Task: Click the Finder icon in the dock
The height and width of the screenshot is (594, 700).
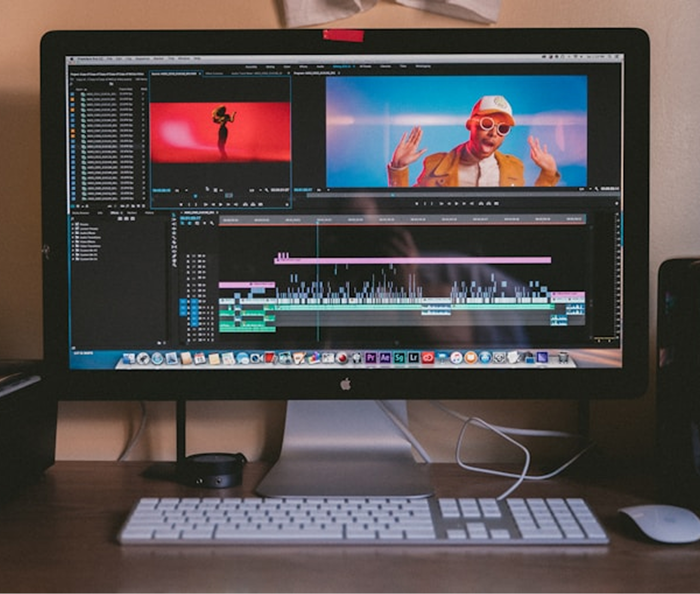Action: click(x=129, y=358)
